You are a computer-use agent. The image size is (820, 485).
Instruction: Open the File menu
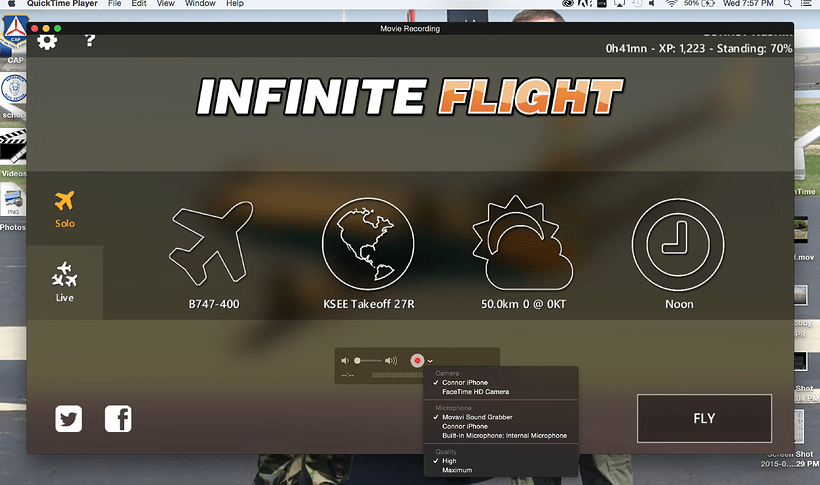(x=115, y=3)
